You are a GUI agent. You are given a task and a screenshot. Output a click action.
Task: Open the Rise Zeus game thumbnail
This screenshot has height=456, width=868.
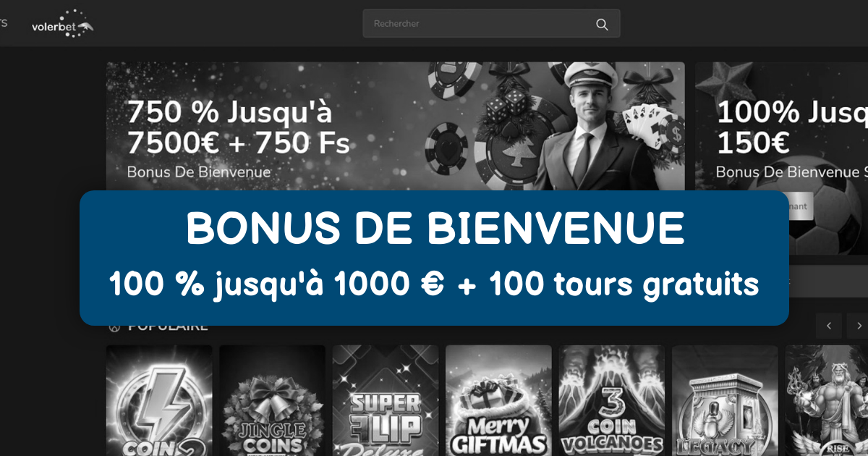(827, 400)
